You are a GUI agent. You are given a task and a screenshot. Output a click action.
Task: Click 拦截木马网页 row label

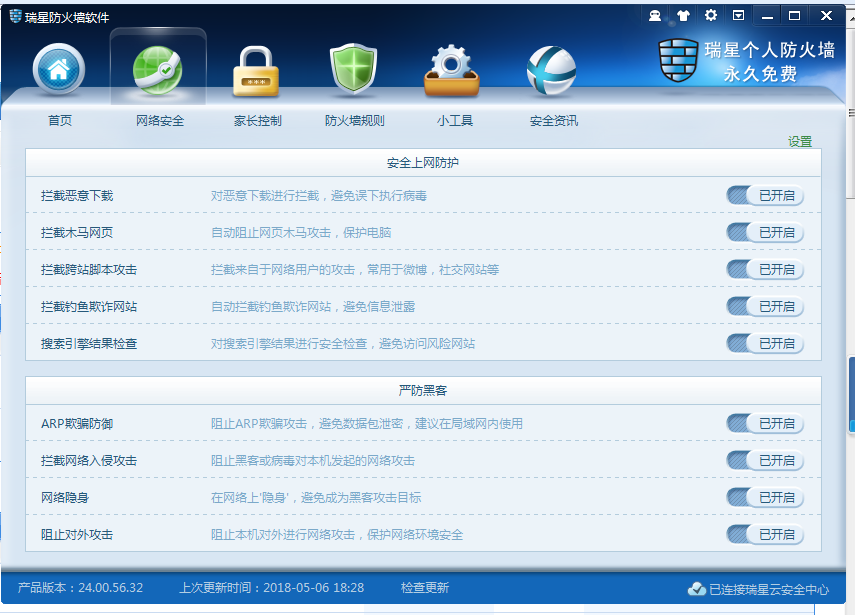pyautogui.click(x=77, y=233)
